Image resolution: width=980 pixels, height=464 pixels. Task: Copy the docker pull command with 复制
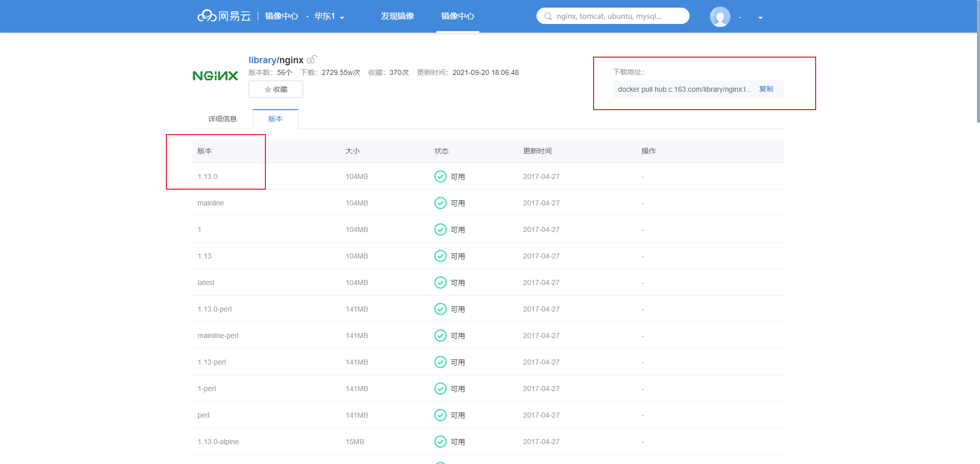coord(766,89)
